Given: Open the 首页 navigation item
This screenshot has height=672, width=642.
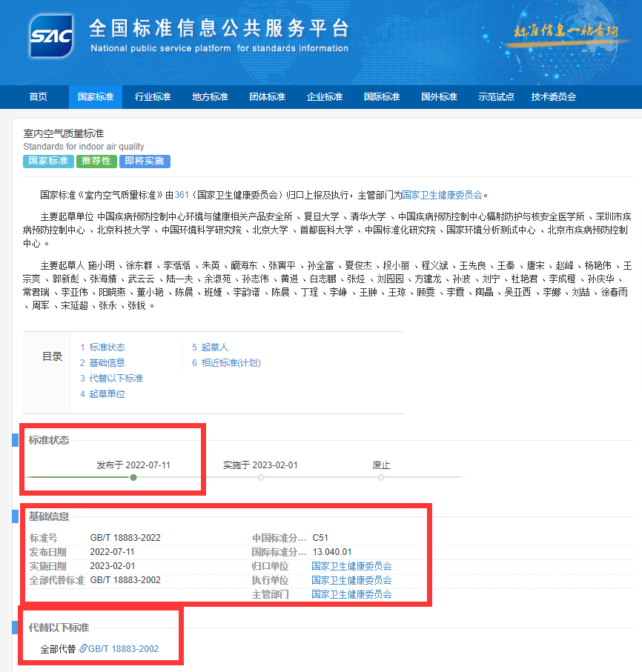Looking at the screenshot, I should [x=38, y=96].
